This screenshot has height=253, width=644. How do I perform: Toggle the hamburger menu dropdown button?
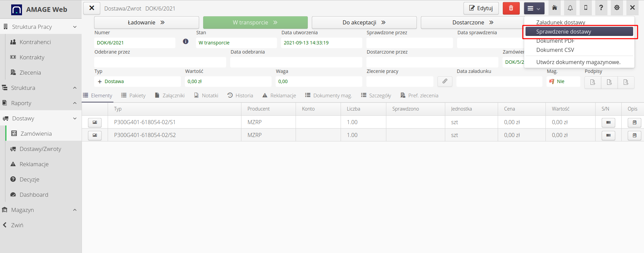tap(534, 8)
